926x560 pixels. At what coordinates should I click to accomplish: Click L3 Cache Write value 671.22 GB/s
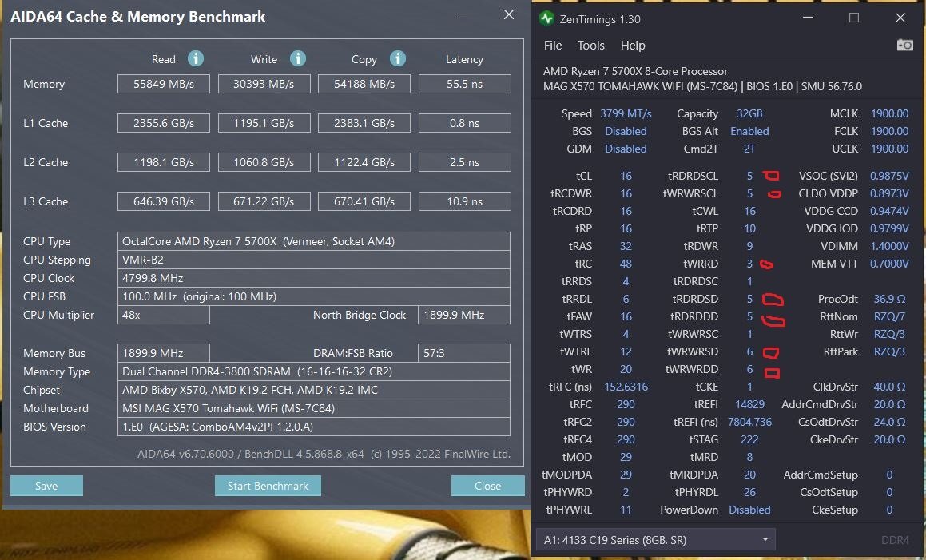coord(264,201)
